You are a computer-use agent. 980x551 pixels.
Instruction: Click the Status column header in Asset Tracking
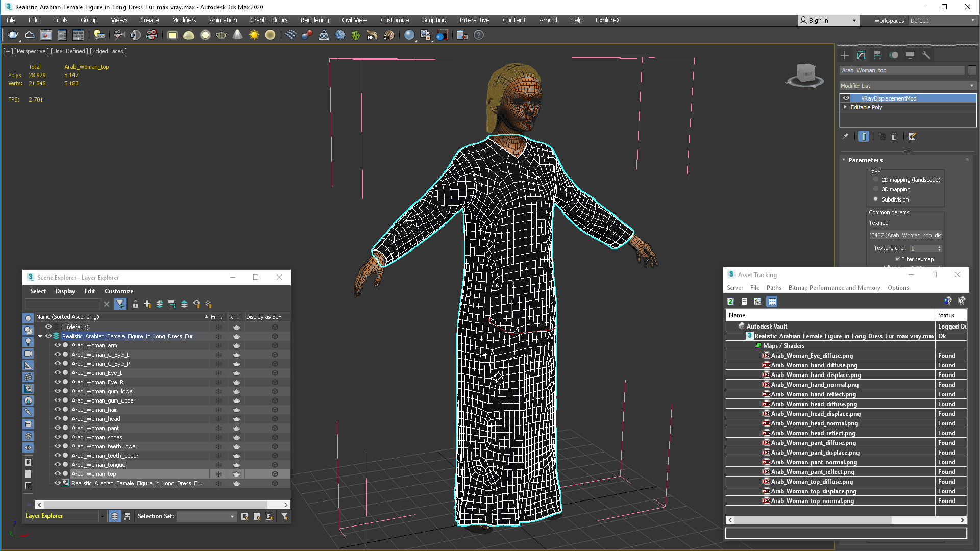tap(950, 315)
